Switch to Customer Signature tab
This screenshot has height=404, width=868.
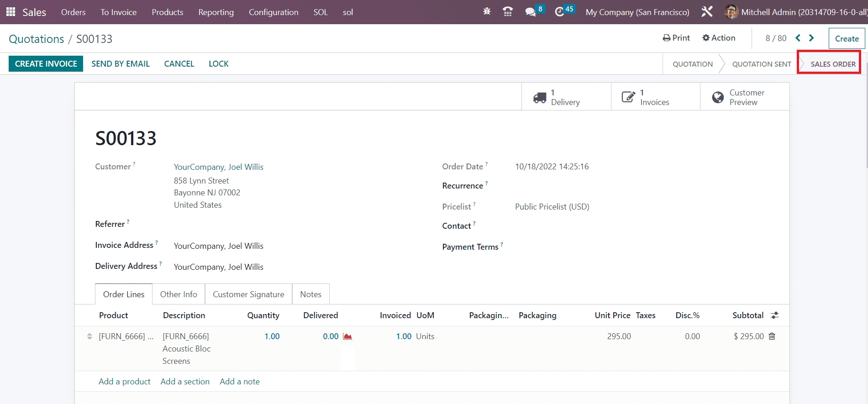click(x=248, y=294)
